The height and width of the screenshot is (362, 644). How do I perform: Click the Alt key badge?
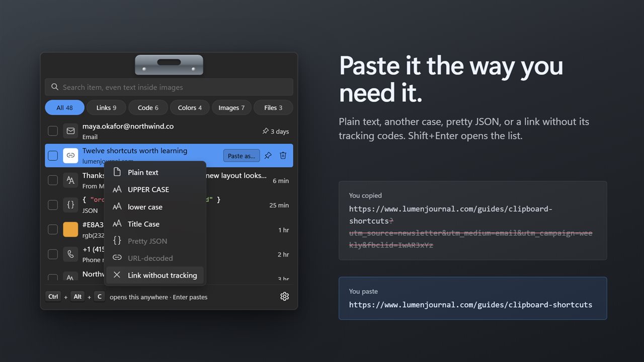pos(77,297)
